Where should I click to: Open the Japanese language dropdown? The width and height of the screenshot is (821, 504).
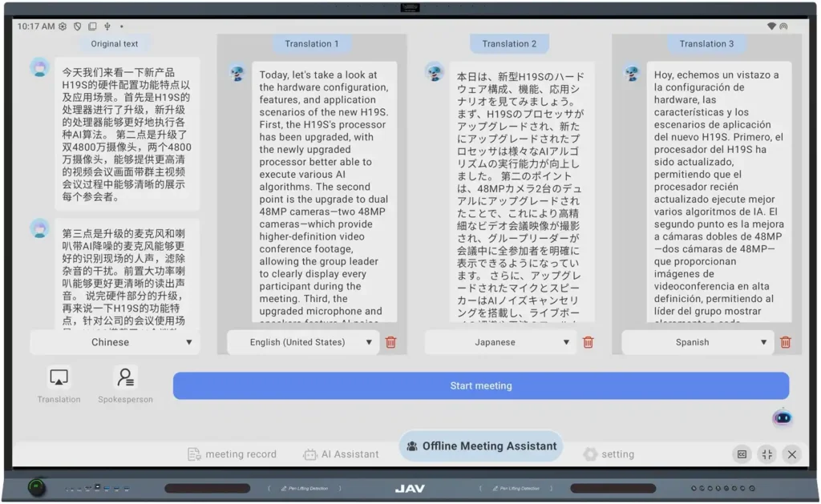500,342
